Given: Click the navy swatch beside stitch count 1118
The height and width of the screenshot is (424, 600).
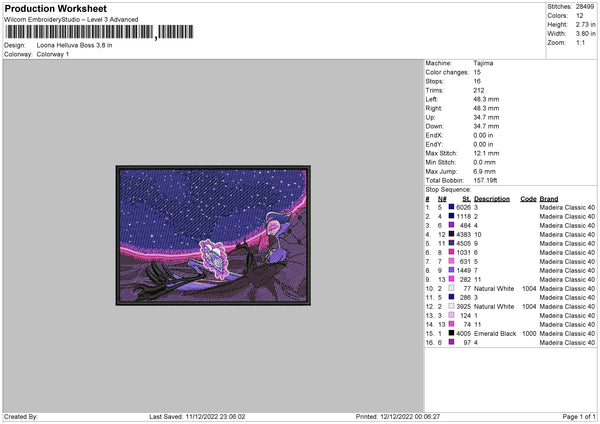Looking at the screenshot, I should (451, 216).
